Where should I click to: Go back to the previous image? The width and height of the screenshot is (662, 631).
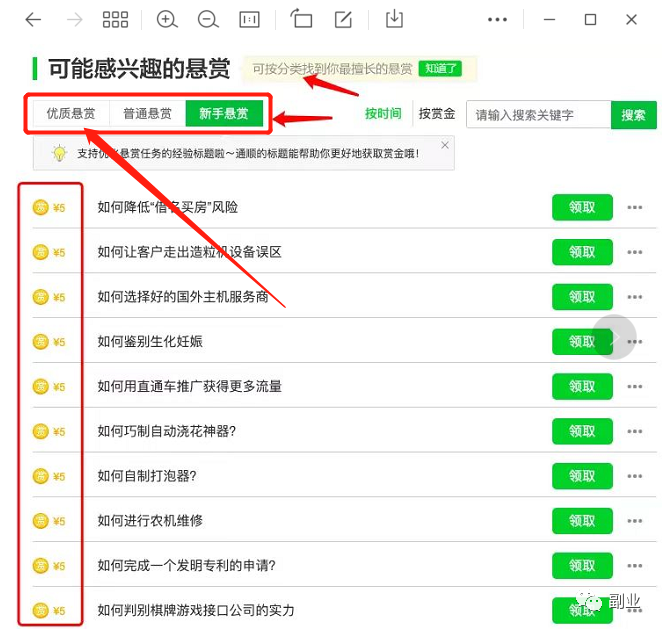click(34, 20)
